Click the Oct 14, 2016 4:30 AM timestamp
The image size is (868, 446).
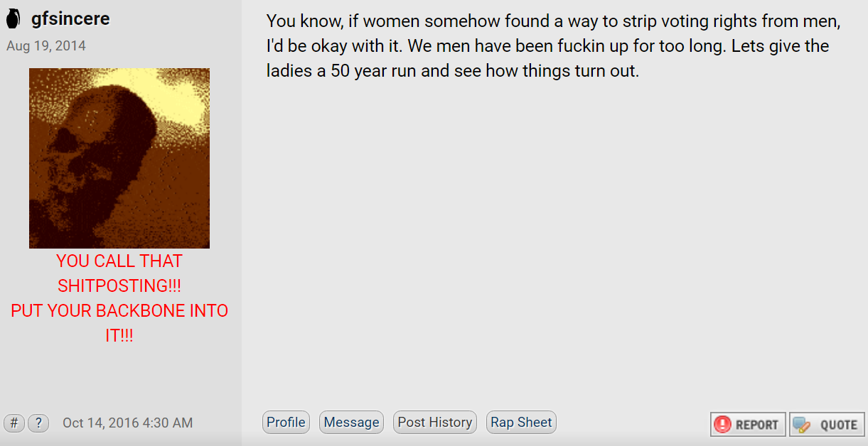(x=127, y=423)
